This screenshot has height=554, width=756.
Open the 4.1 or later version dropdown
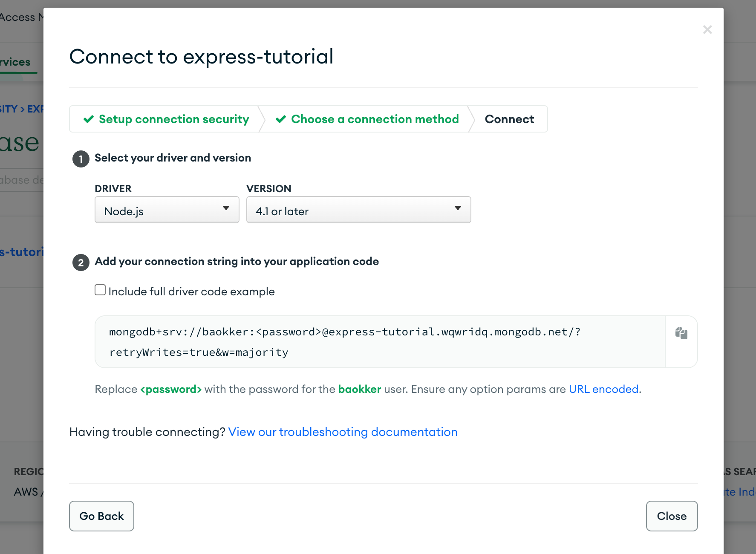pyautogui.click(x=358, y=210)
